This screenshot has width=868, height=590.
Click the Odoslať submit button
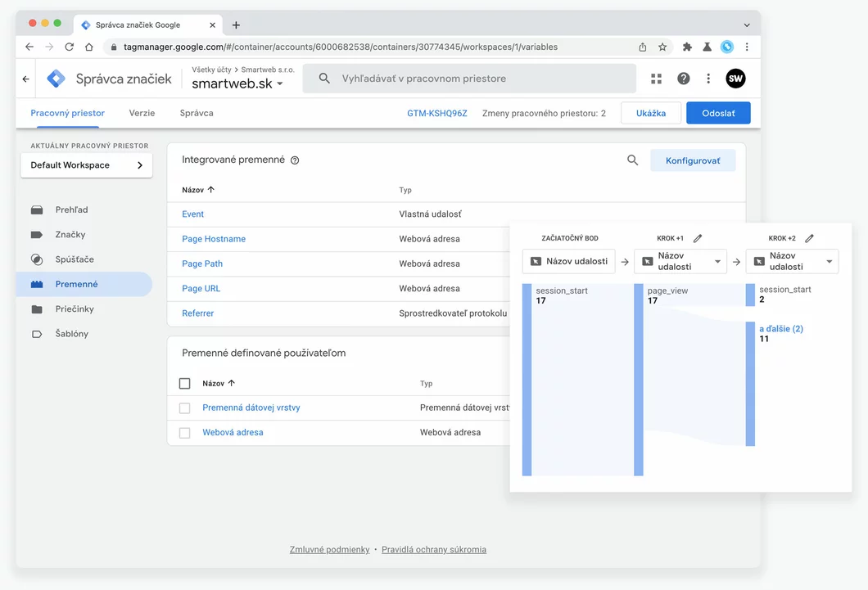click(x=718, y=113)
